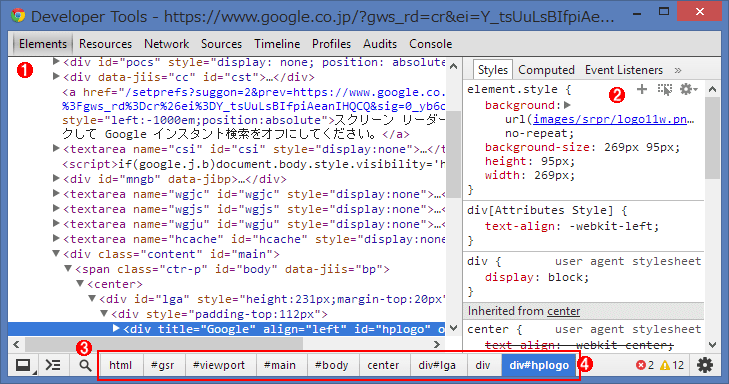Select #main breadcrumb
729x384 pixels.
pos(279,365)
